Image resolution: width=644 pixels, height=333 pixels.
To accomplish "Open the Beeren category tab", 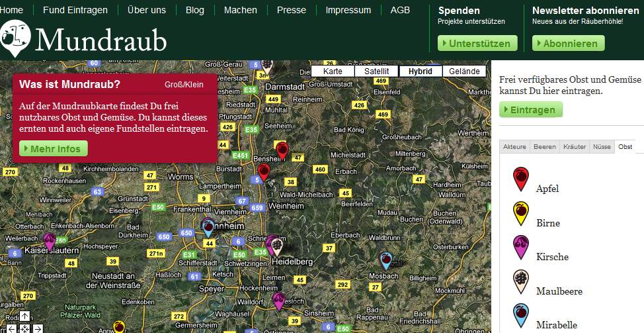I will pos(544,147).
